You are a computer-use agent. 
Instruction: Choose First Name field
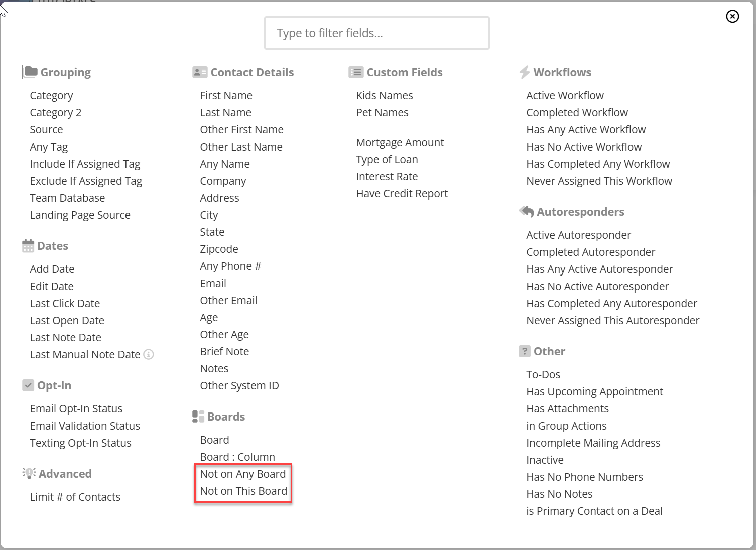point(226,96)
